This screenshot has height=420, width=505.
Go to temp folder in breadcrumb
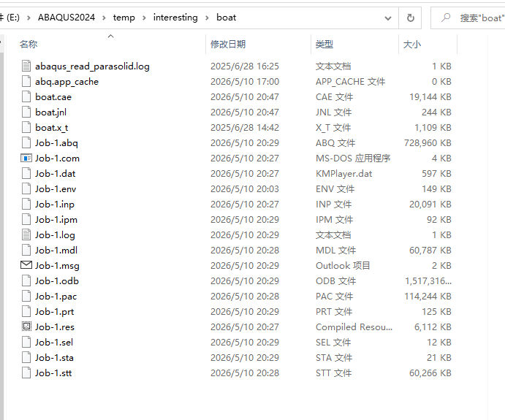[124, 18]
